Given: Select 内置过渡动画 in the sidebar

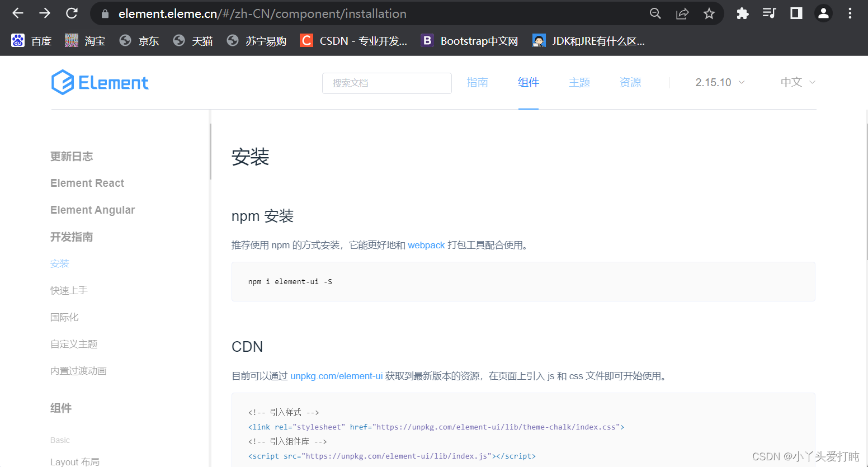Looking at the screenshot, I should (x=78, y=371).
